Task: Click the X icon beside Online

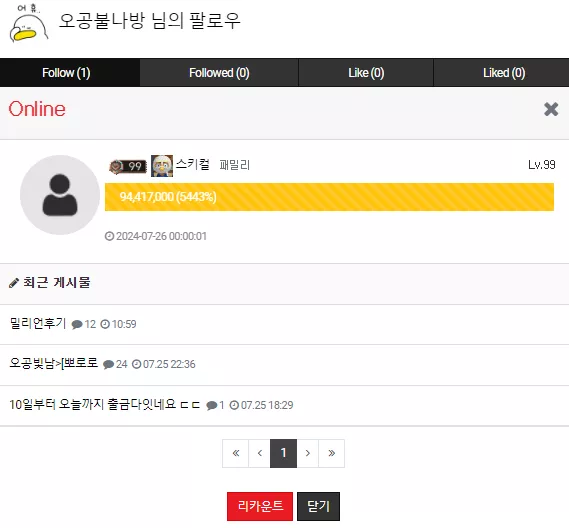Action: point(551,109)
